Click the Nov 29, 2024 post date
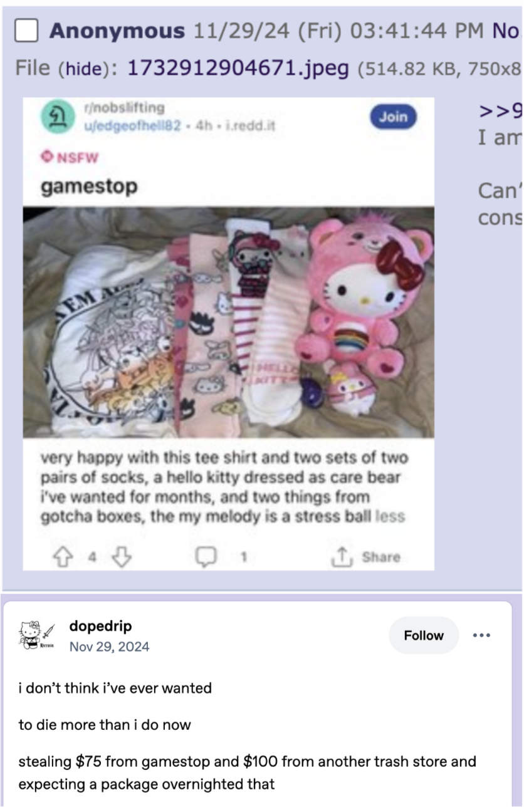This screenshot has height=812, width=524. (110, 646)
